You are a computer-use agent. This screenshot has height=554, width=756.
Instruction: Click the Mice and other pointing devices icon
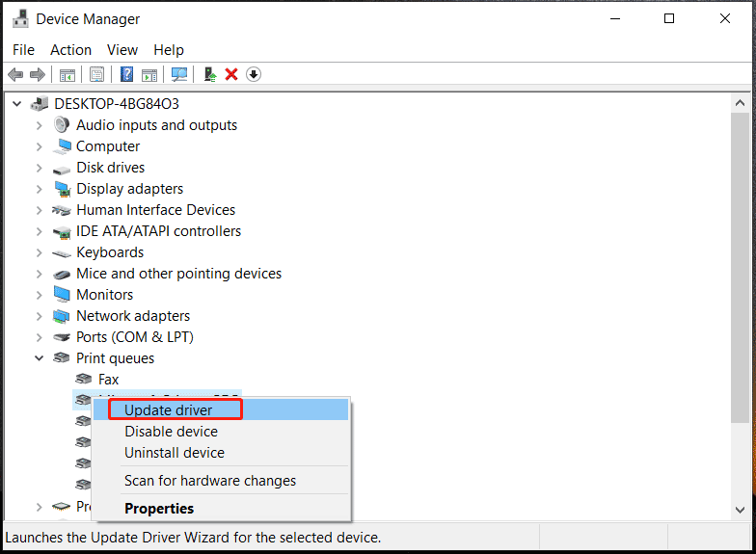(x=62, y=275)
